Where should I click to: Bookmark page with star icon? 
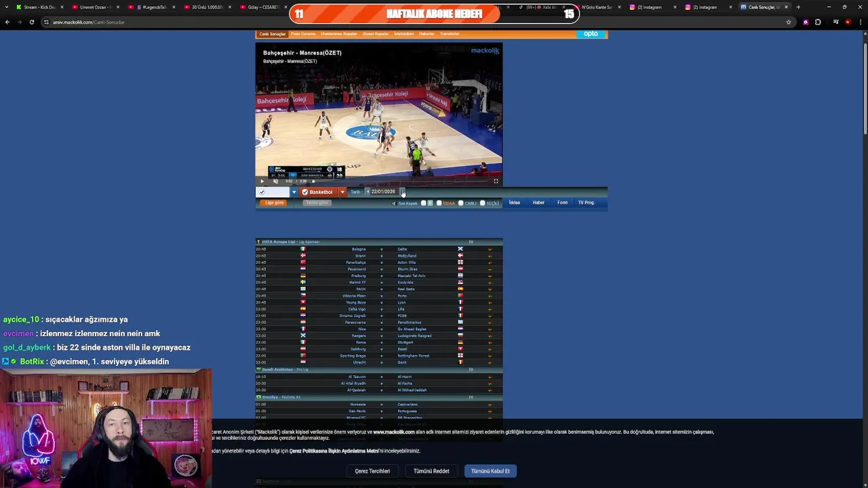pyautogui.click(x=788, y=22)
